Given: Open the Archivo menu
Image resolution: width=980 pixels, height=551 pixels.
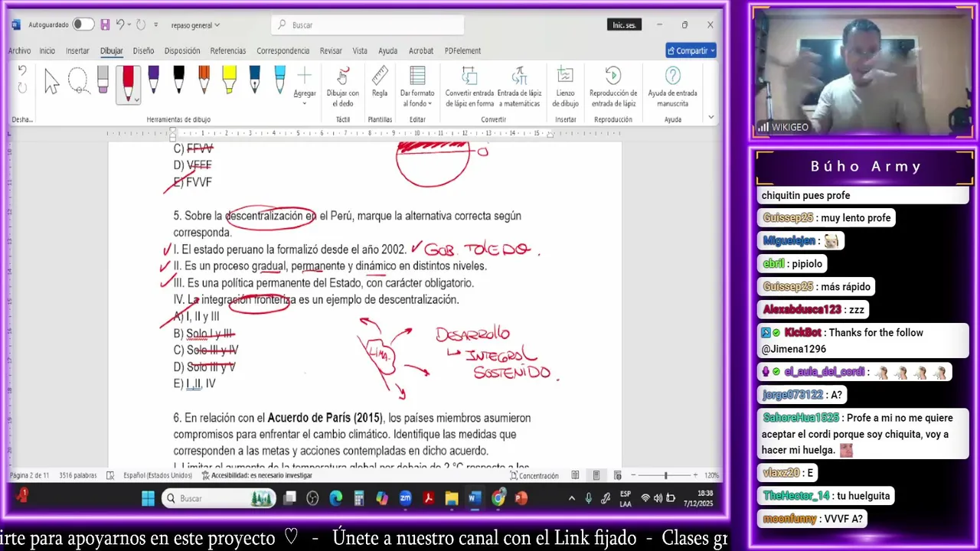Looking at the screenshot, I should pos(19,51).
